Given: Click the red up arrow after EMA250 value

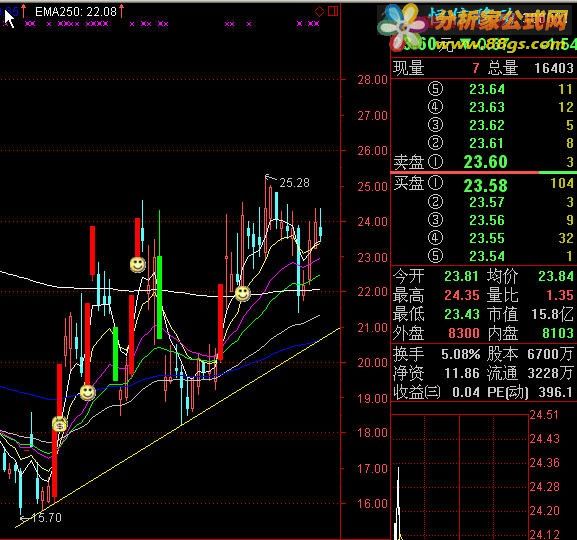Looking at the screenshot, I should 121,11.
